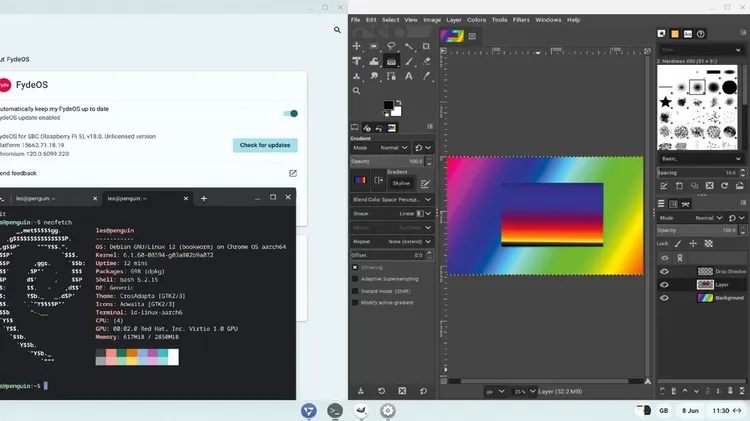Screen dimensions: 750x421
Task: Open Terminal app from the shelf
Action: click(335, 410)
